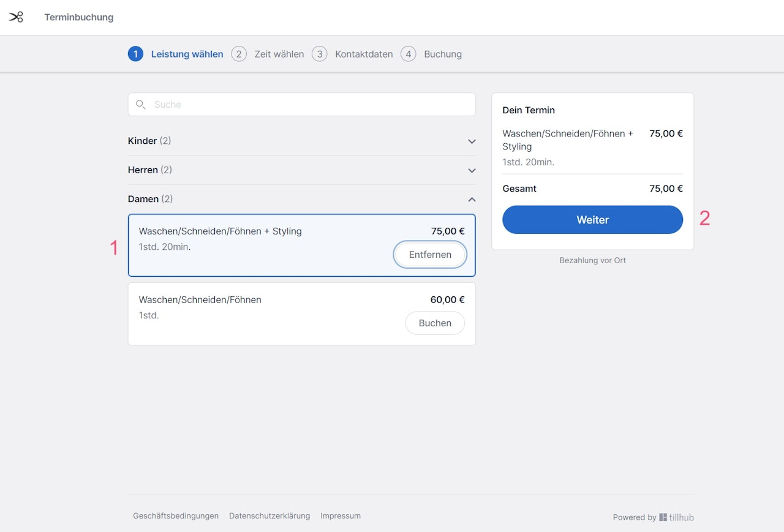Open the Datenschutzerklärung link

coord(269,516)
